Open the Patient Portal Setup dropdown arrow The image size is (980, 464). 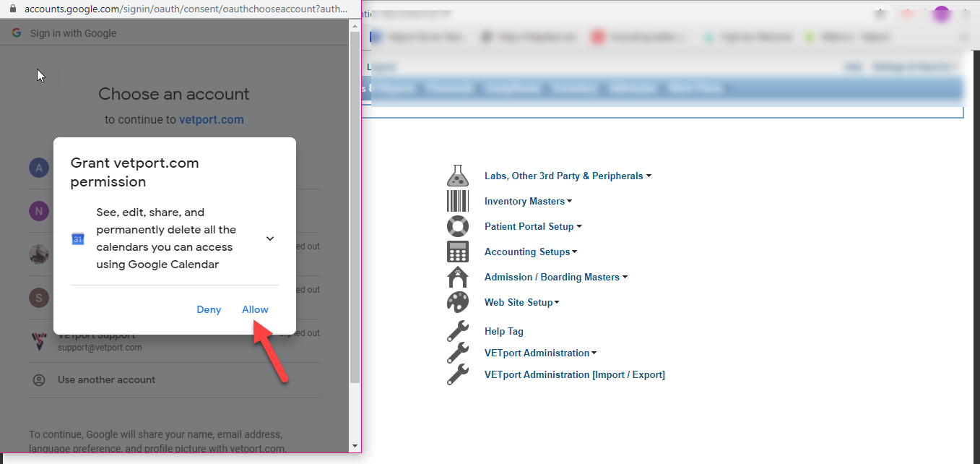pyautogui.click(x=579, y=226)
